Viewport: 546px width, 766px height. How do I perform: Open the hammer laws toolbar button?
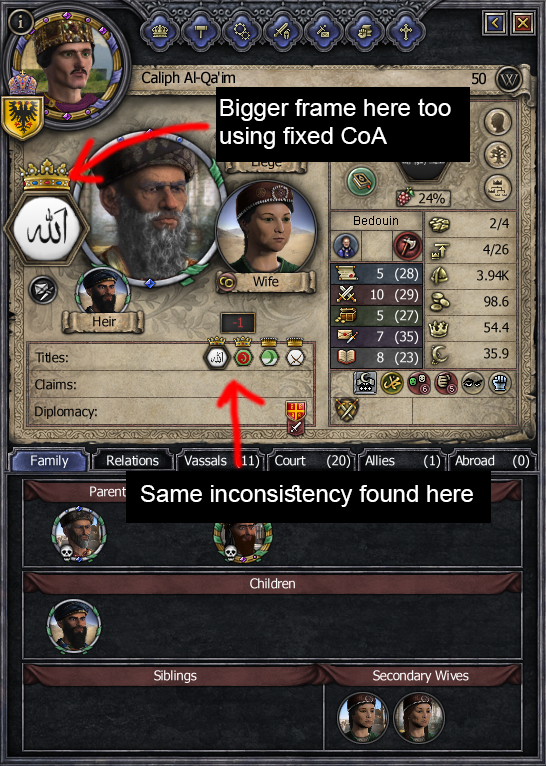click(201, 31)
